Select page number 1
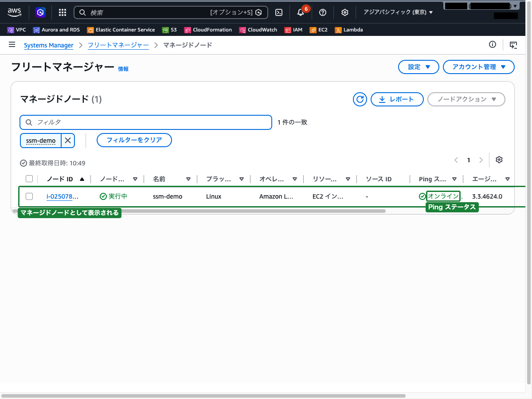The height and width of the screenshot is (399, 532). coord(469,160)
